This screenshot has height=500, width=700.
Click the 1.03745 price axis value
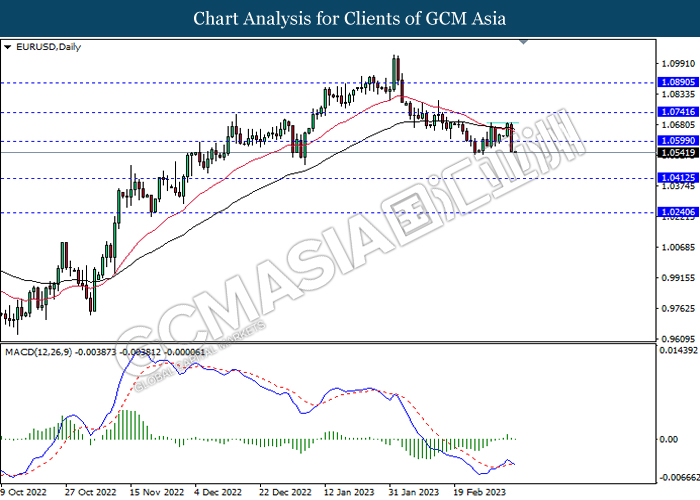678,186
